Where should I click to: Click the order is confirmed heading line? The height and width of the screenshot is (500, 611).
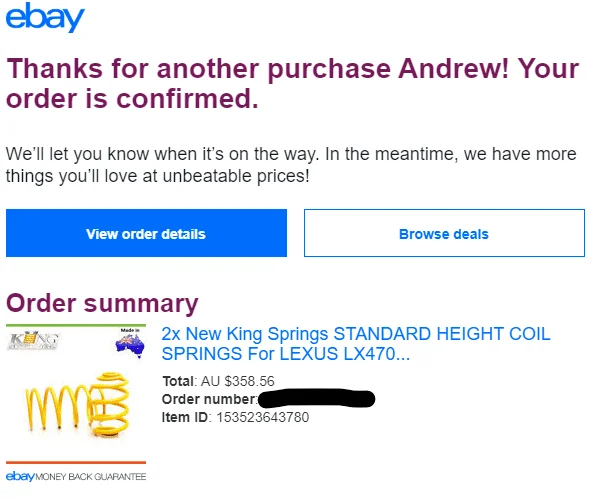pyautogui.click(x=132, y=98)
